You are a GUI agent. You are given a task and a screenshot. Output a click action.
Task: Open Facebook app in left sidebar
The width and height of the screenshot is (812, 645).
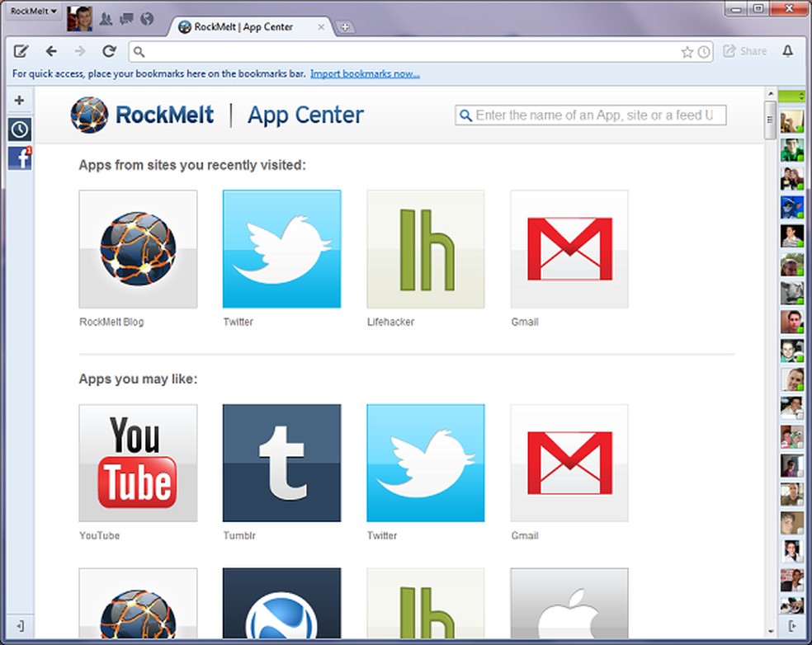pyautogui.click(x=20, y=158)
